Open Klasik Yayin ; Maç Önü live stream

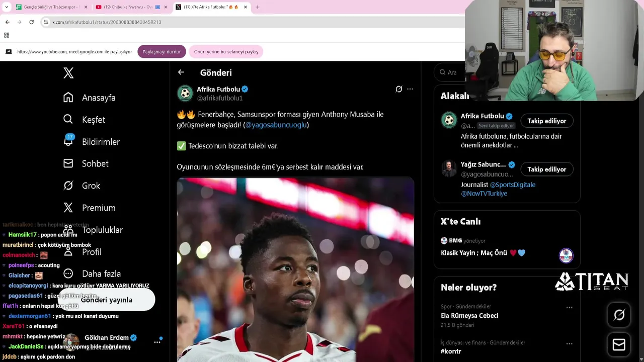pos(483,253)
